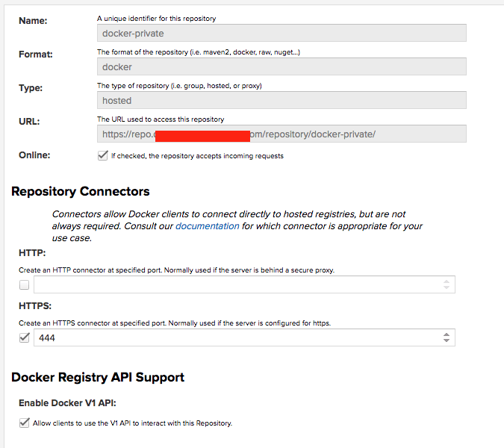The image size is (504, 448).
Task: Click the Type field showing hosted
Action: click(281, 100)
